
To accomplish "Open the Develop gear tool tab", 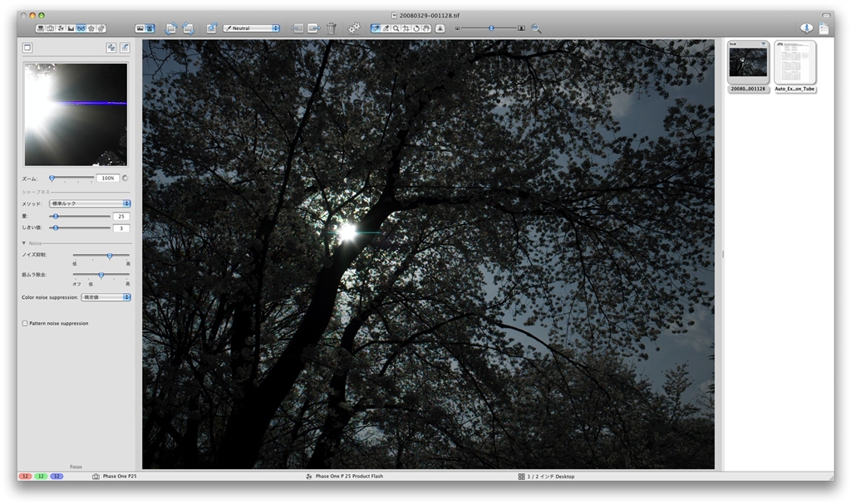I will click(x=101, y=28).
